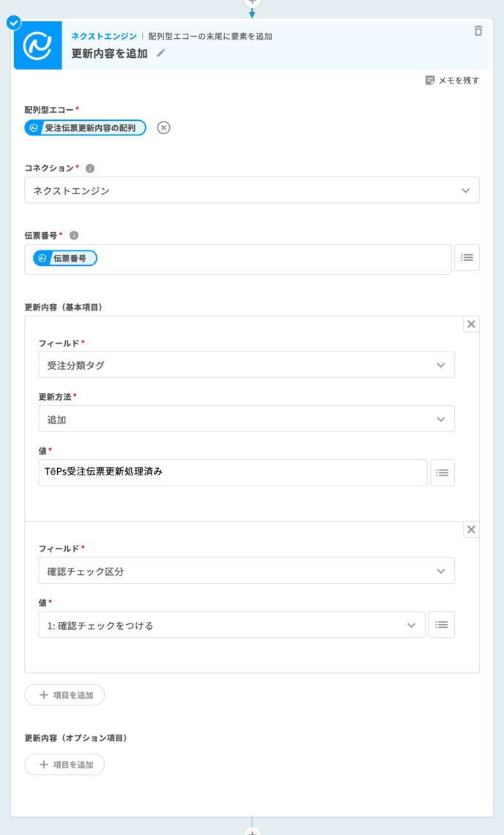Remove the 受注分類タグ field block
The height and width of the screenshot is (835, 504).
tap(471, 324)
